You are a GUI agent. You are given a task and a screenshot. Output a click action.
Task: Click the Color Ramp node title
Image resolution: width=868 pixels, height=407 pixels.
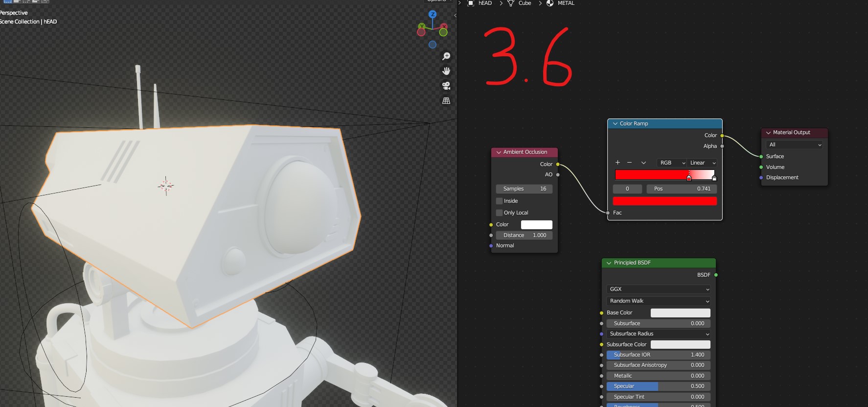click(634, 123)
